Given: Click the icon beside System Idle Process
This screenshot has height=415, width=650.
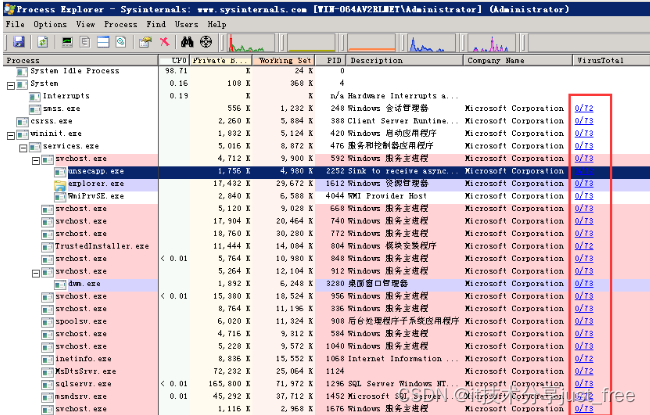Looking at the screenshot, I should (22, 72).
